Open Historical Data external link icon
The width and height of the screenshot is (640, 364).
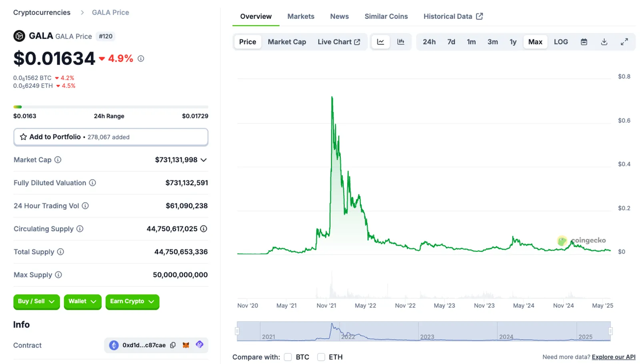[479, 16]
